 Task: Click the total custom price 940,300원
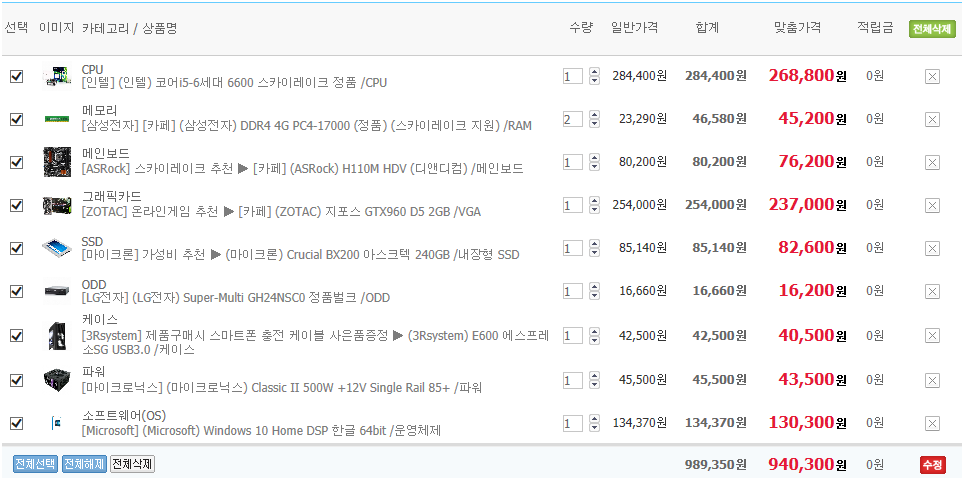point(807,464)
